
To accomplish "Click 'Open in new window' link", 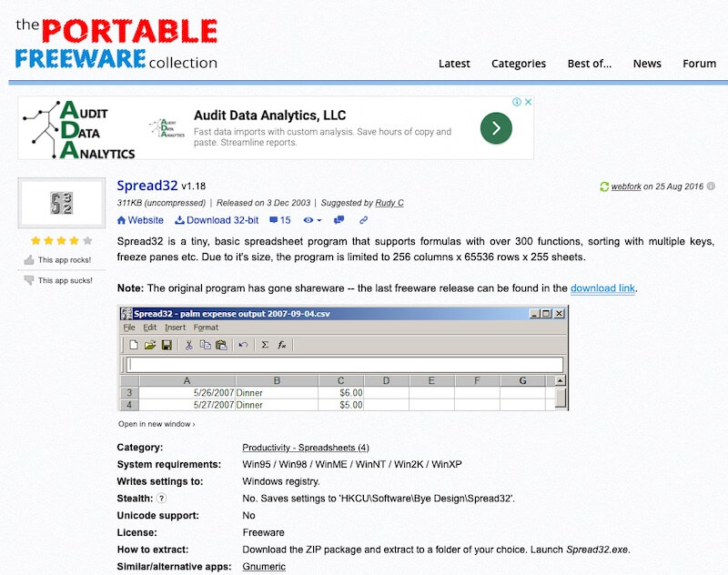I will (x=157, y=424).
